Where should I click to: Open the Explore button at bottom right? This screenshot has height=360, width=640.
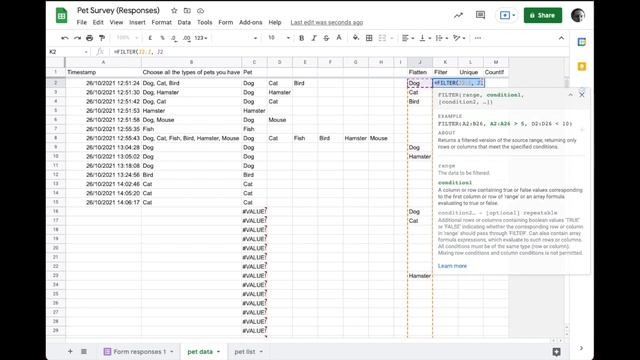pyautogui.click(x=556, y=351)
